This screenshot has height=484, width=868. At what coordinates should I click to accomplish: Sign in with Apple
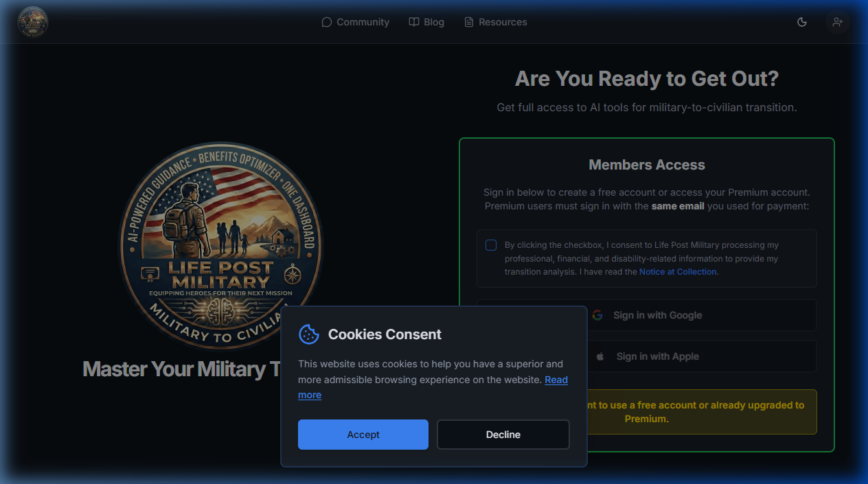pyautogui.click(x=658, y=356)
